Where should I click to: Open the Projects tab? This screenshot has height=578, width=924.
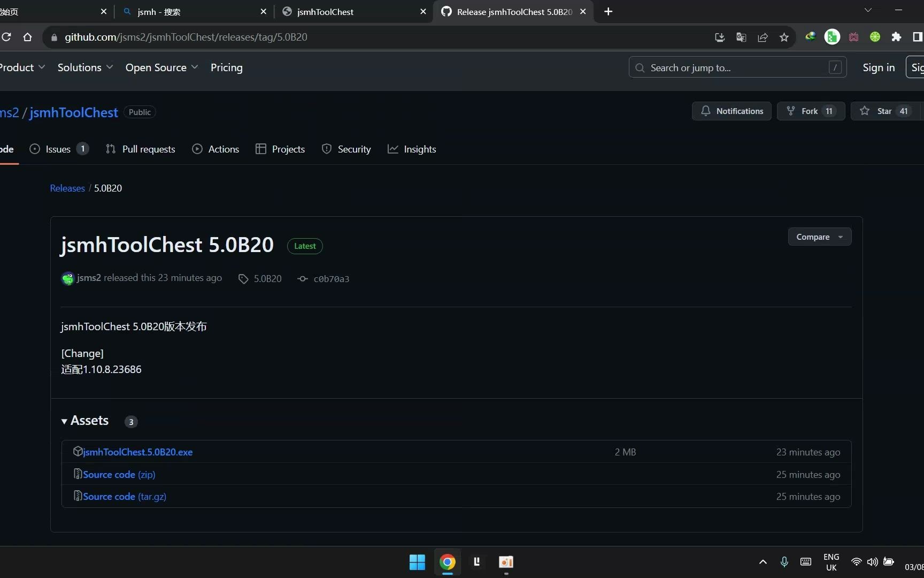point(280,149)
